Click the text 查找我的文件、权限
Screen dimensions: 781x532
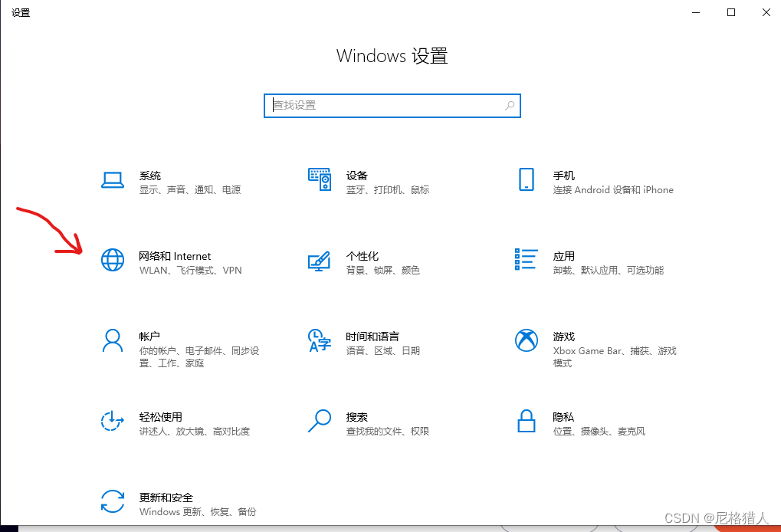pos(388,432)
